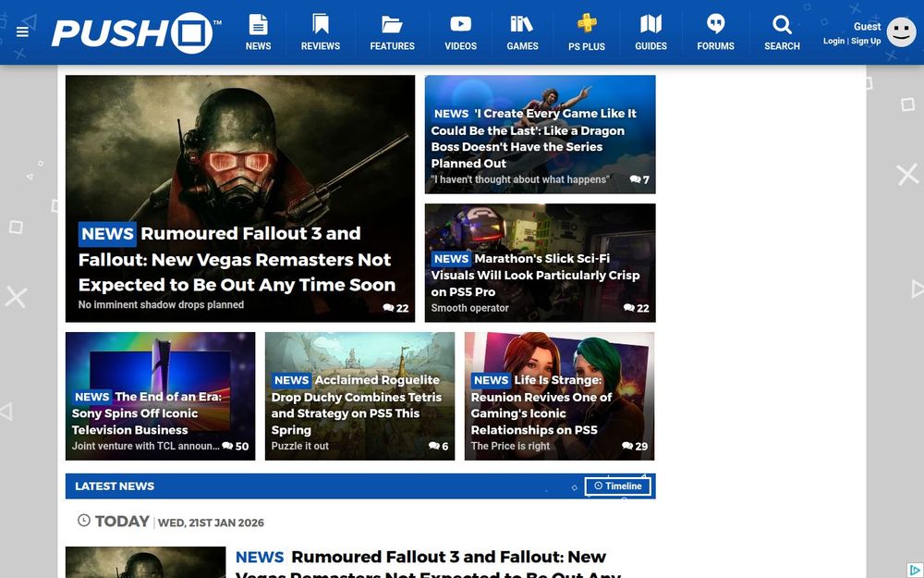Click Fallout thumbnail in Latest News list

[x=146, y=562]
